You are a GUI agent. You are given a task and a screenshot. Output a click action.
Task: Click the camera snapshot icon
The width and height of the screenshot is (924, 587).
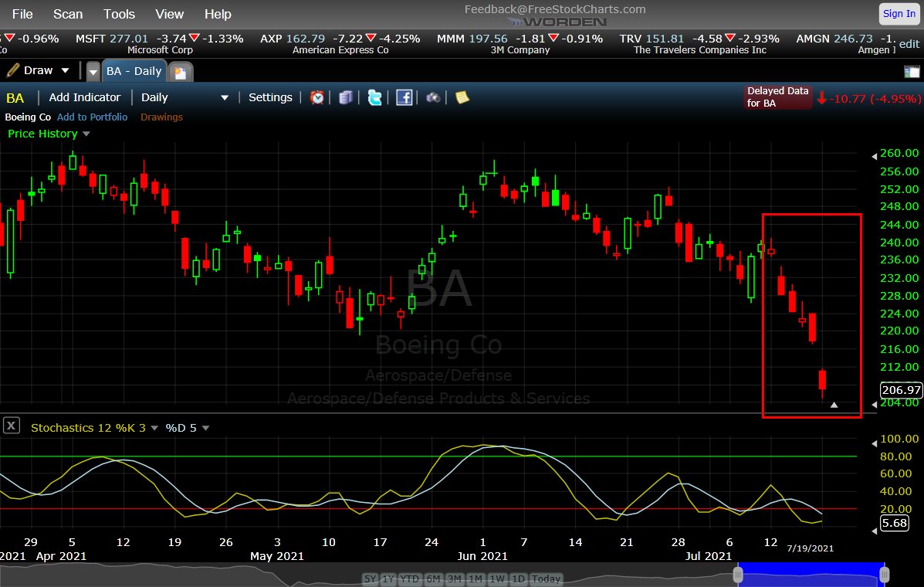click(x=433, y=97)
